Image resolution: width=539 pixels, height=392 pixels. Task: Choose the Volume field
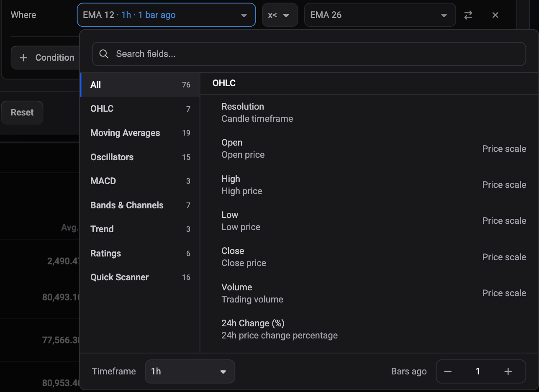tap(369, 293)
